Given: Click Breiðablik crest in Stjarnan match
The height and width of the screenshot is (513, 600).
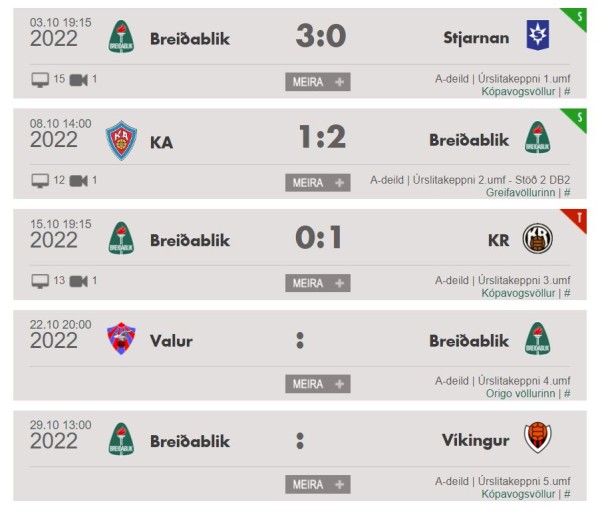Looking at the screenshot, I should click(x=121, y=36).
